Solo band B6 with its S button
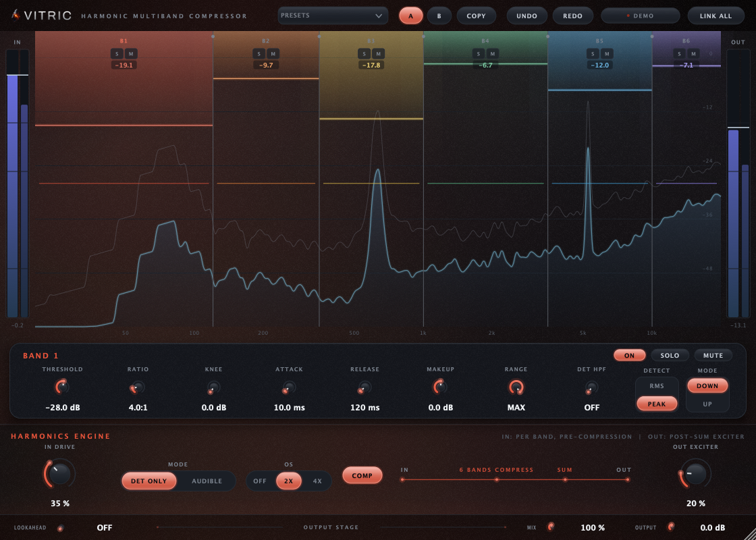Screen dimensions: 756x540 coord(679,53)
